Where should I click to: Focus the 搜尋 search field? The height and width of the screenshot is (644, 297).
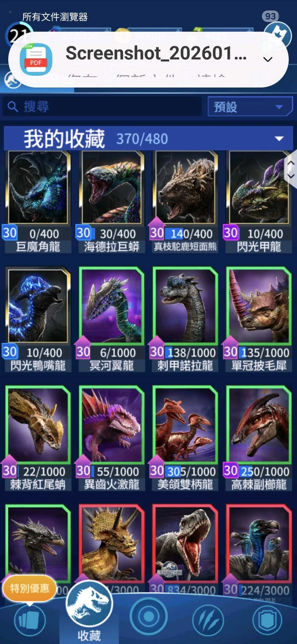pyautogui.click(x=102, y=106)
